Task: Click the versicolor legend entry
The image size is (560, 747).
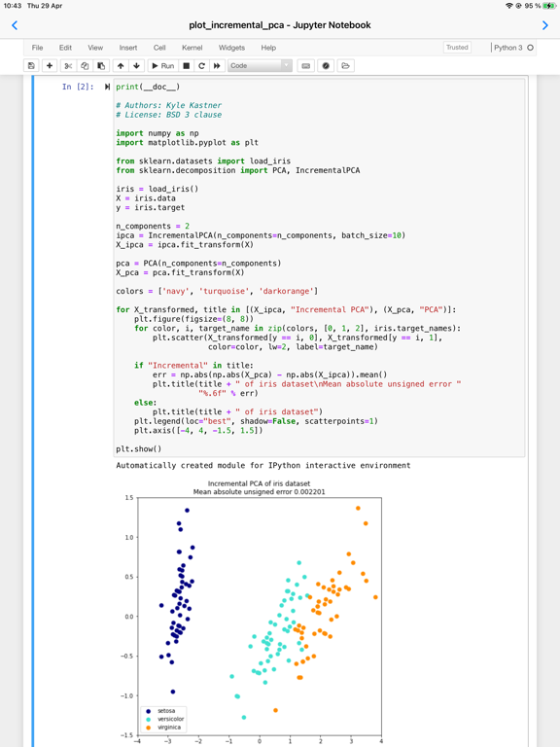Action: click(165, 719)
